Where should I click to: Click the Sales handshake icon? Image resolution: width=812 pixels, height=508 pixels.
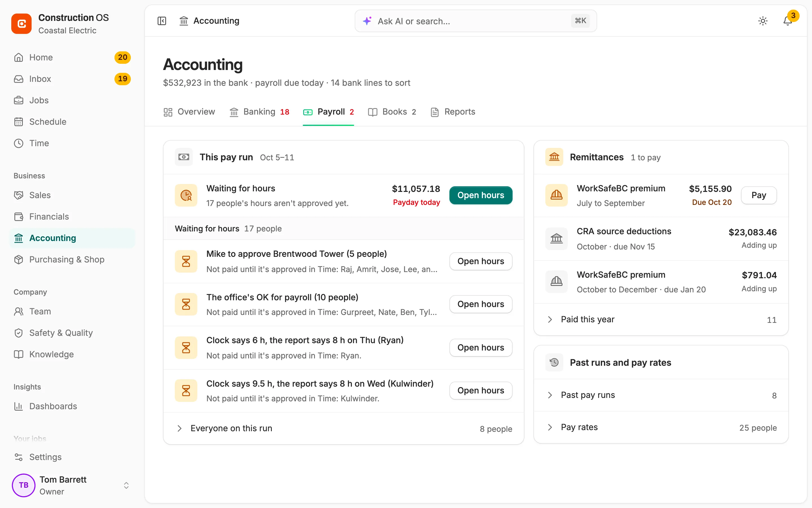pyautogui.click(x=19, y=195)
